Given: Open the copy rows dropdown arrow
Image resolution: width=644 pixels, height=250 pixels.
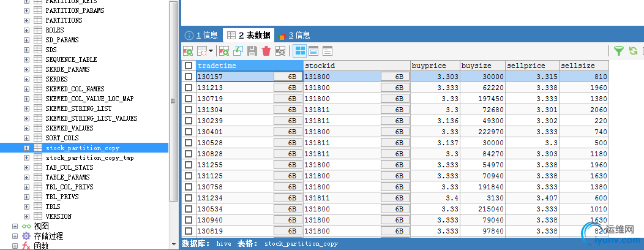Looking at the screenshot, I should point(211,51).
